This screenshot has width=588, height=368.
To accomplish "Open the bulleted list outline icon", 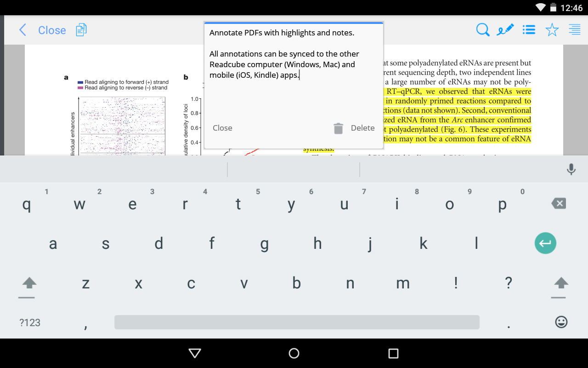I will click(529, 30).
